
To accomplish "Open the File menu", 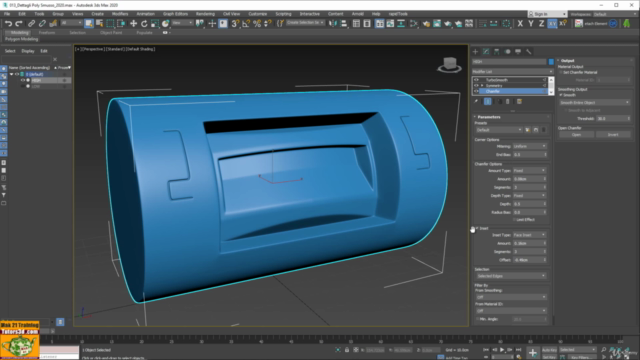I will click(7, 14).
